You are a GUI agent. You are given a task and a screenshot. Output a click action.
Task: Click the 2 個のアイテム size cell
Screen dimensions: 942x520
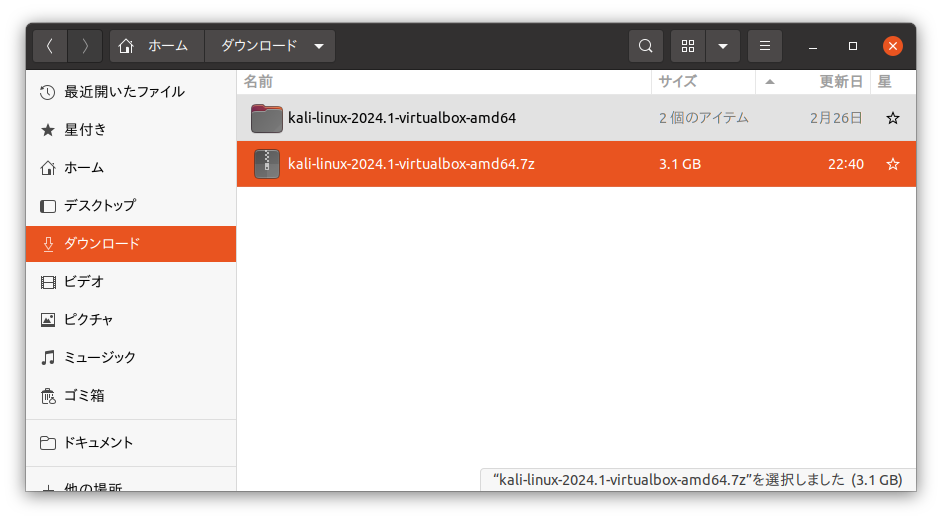pyautogui.click(x=703, y=118)
